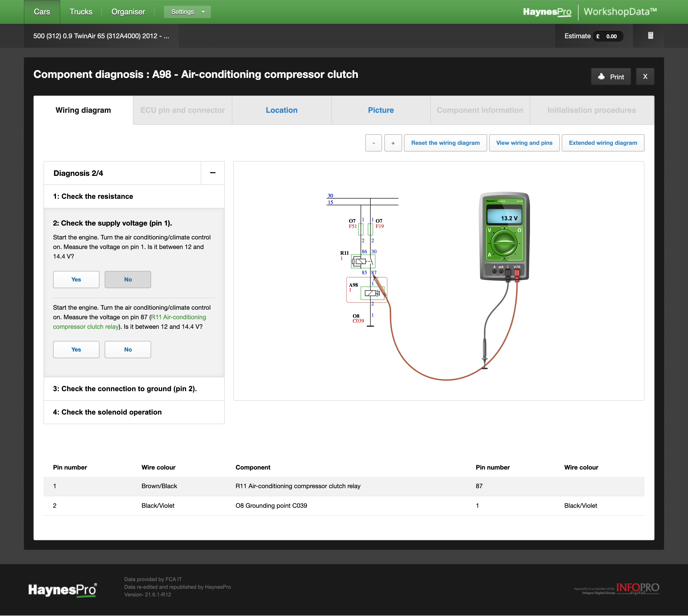Collapse Diagnosis 2/4 panel with minus icon
This screenshot has width=688, height=616.
213,173
